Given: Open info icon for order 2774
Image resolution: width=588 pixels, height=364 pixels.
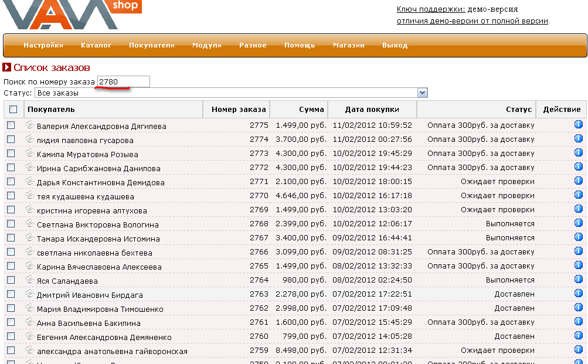Looking at the screenshot, I should pyautogui.click(x=578, y=138).
